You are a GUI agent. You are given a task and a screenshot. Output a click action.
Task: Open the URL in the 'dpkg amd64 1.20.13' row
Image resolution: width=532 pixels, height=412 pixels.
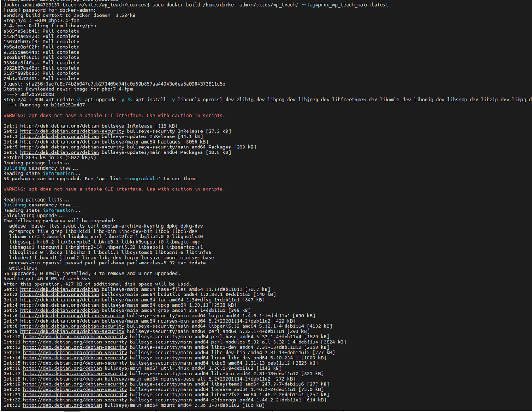click(60, 305)
